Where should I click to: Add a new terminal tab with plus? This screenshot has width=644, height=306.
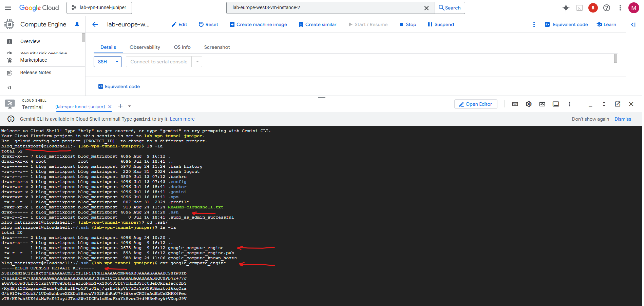pos(120,106)
